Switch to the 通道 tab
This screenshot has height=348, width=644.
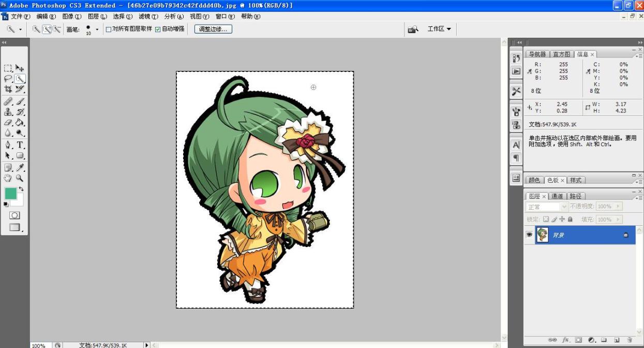click(x=557, y=196)
